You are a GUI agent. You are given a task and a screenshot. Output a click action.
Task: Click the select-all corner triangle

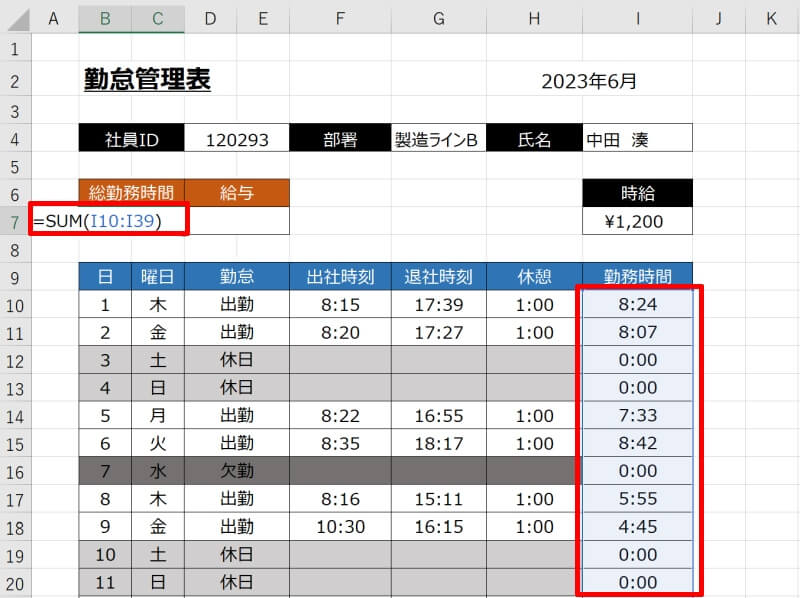[18, 19]
